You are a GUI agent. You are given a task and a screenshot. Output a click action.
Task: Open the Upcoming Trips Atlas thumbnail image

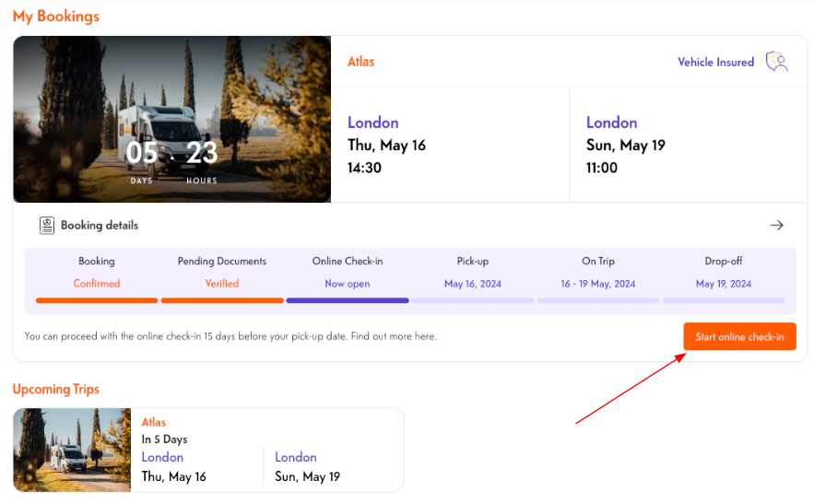pos(72,450)
